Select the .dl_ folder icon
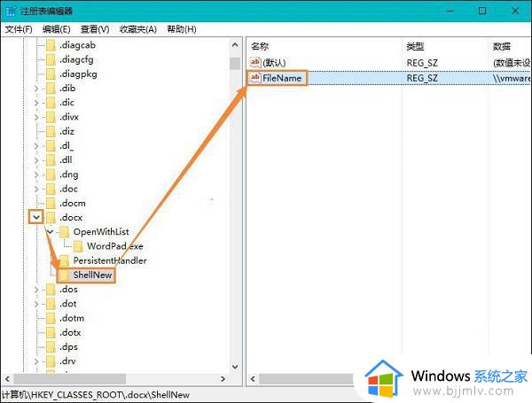The image size is (532, 403). [x=51, y=146]
